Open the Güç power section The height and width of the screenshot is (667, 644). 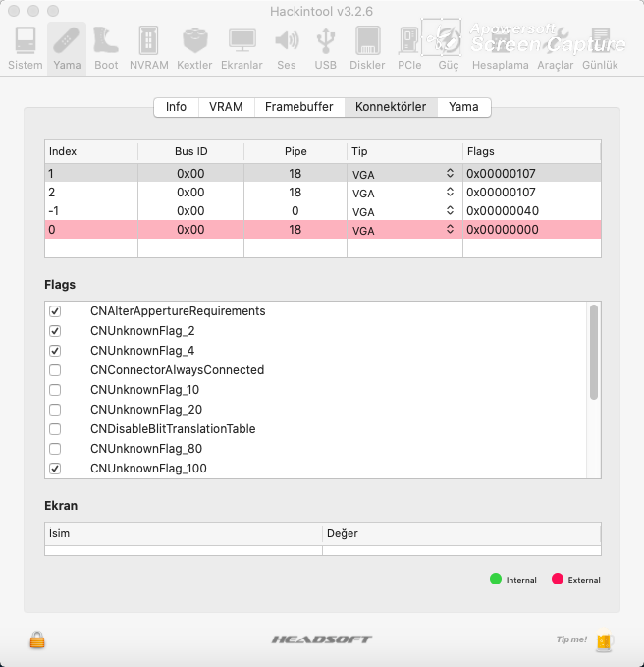point(449,47)
